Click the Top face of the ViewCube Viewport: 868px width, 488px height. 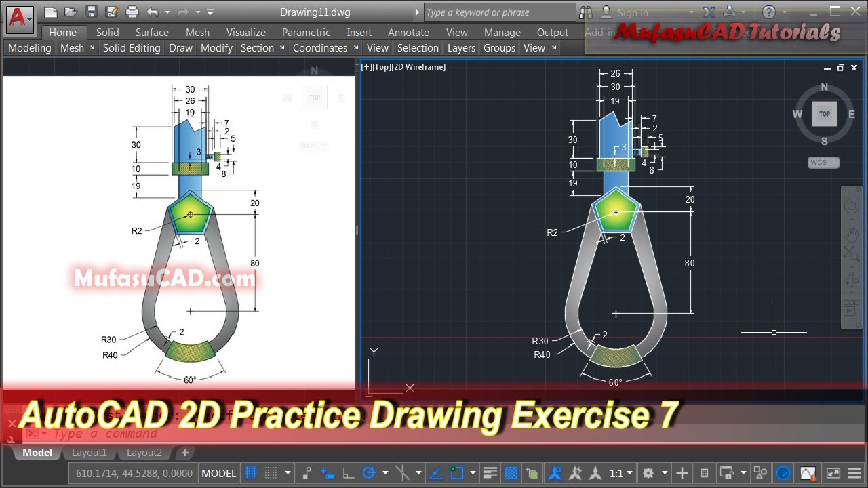click(825, 114)
